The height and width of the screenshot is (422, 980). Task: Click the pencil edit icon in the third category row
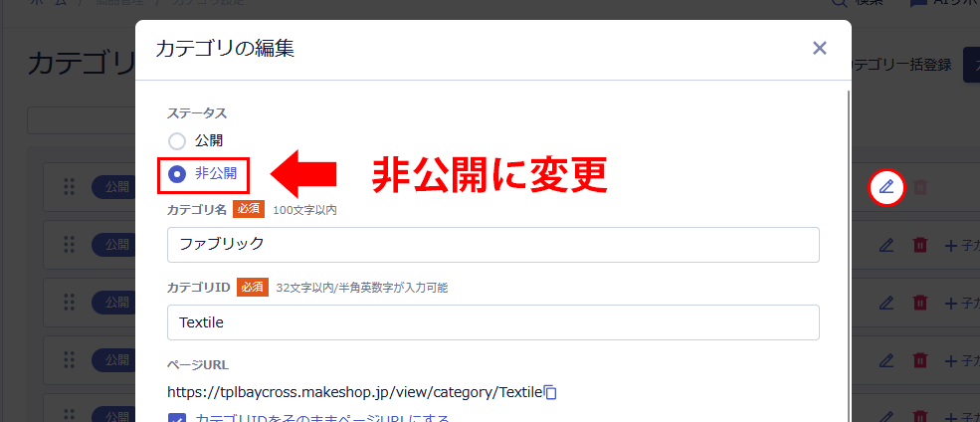coord(886,303)
